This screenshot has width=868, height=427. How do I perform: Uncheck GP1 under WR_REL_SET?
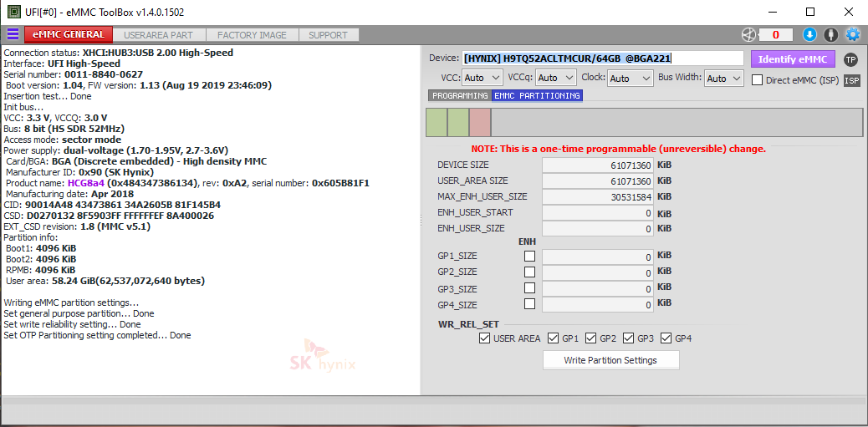[x=553, y=338]
